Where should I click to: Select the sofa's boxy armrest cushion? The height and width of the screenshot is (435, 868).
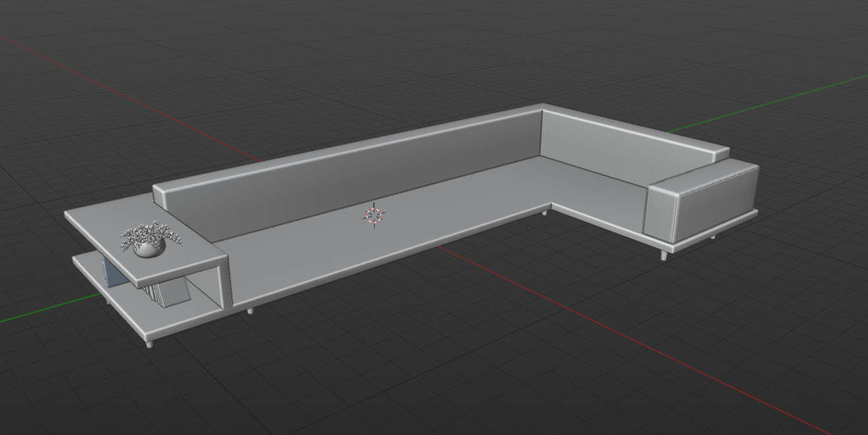tap(701, 200)
